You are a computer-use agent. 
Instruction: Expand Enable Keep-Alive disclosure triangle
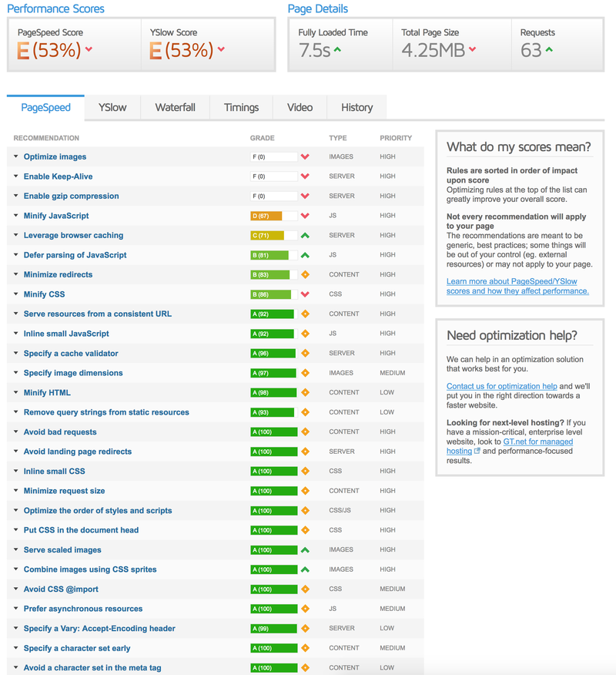[16, 176]
